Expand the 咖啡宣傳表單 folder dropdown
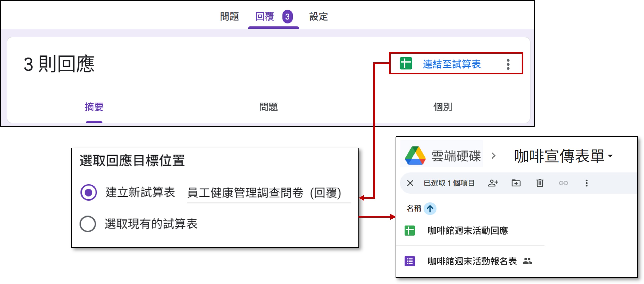The image size is (644, 284). pos(610,156)
